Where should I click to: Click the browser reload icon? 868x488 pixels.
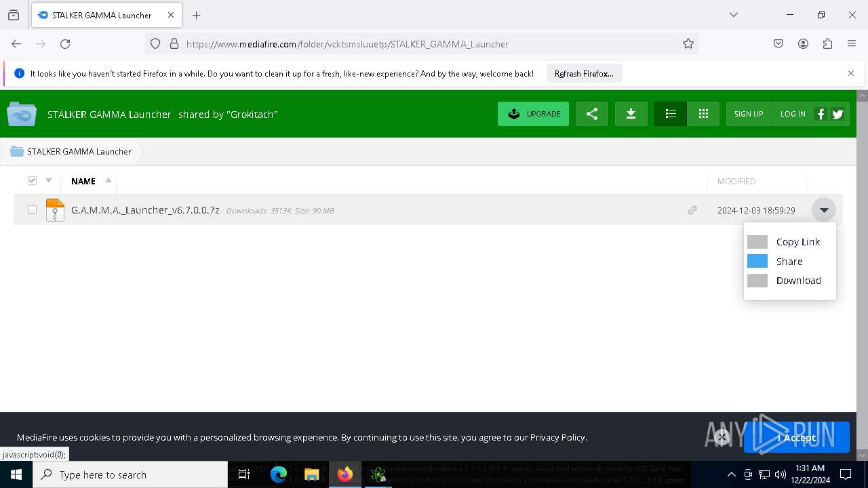tap(65, 44)
